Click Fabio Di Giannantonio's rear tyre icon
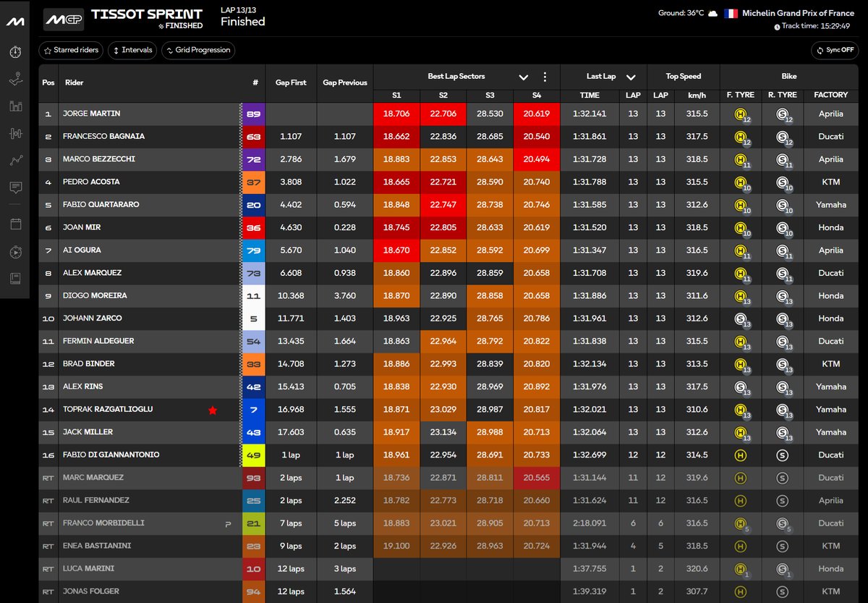The width and height of the screenshot is (868, 603). [x=782, y=455]
